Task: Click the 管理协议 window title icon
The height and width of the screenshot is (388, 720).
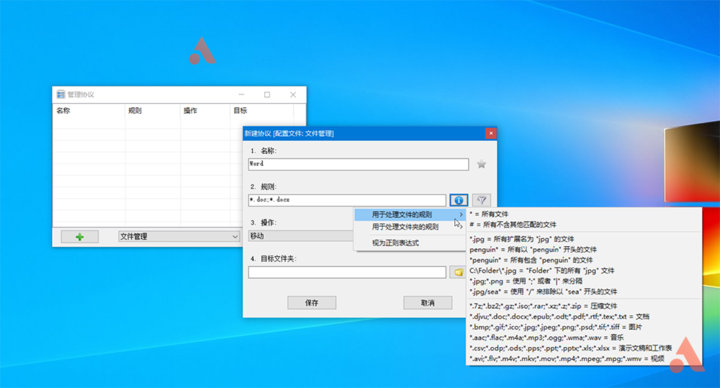Action: 61,94
